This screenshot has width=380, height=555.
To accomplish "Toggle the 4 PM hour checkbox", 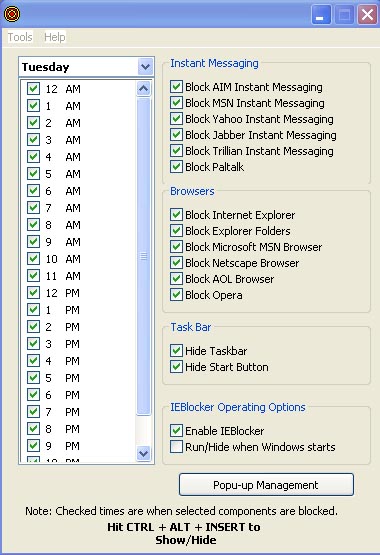I will [x=33, y=360].
